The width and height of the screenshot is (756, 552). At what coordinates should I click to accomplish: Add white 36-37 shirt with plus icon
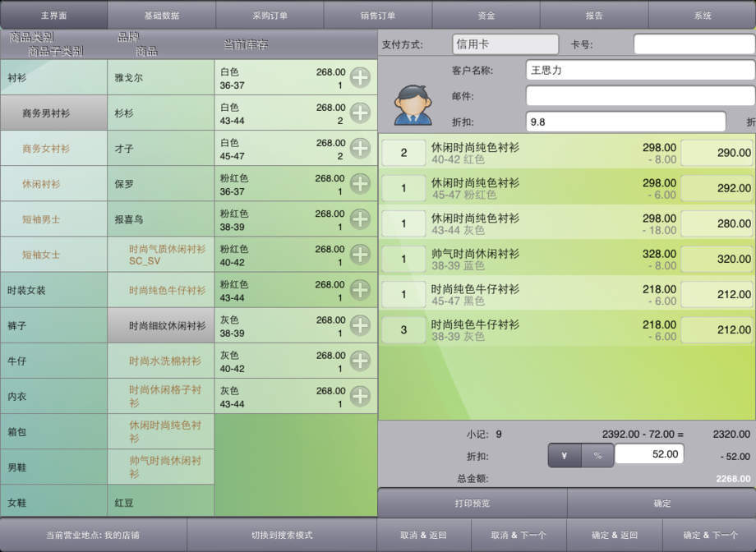(x=360, y=78)
